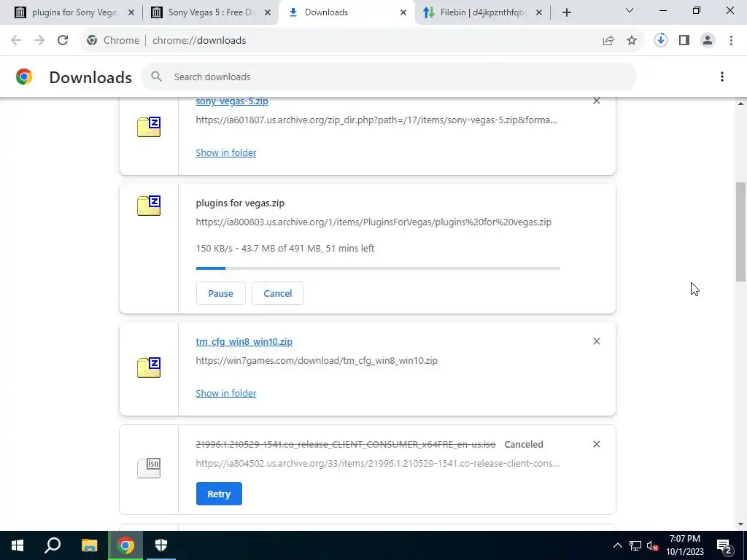
Task: Open the network icon in the system tray
Action: pos(635,545)
